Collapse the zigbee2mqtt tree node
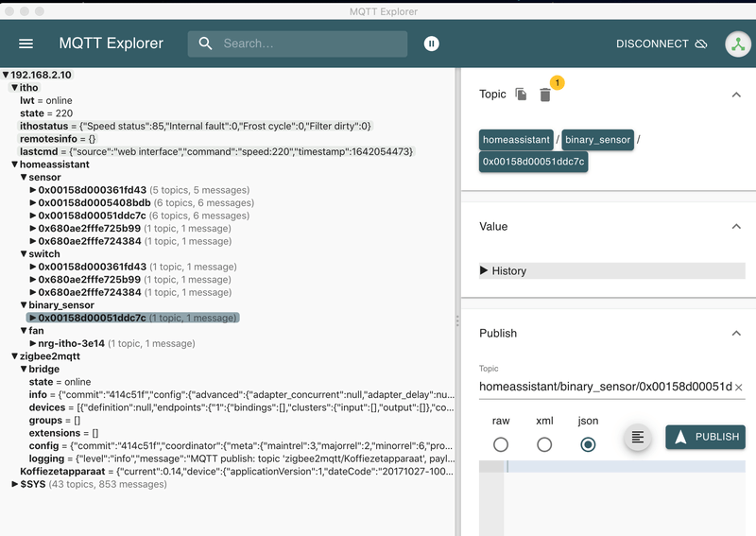 click(x=15, y=356)
